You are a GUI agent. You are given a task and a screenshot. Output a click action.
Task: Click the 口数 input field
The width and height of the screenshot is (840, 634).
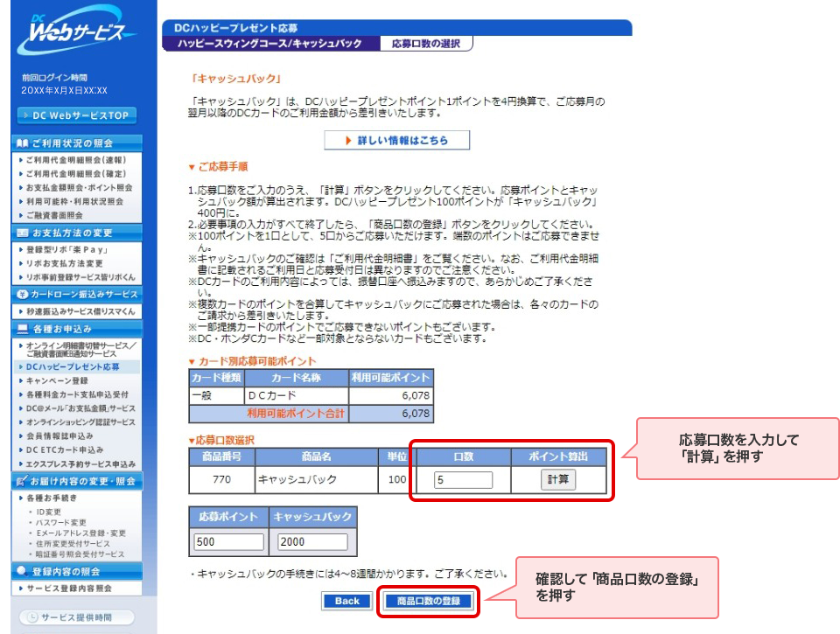[463, 479]
